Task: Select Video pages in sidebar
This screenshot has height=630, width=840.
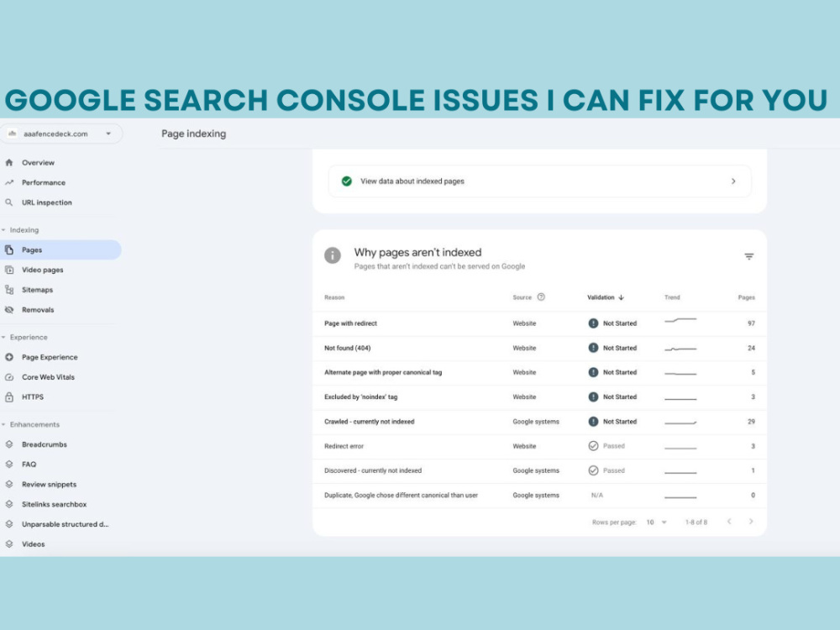Action: coord(42,270)
